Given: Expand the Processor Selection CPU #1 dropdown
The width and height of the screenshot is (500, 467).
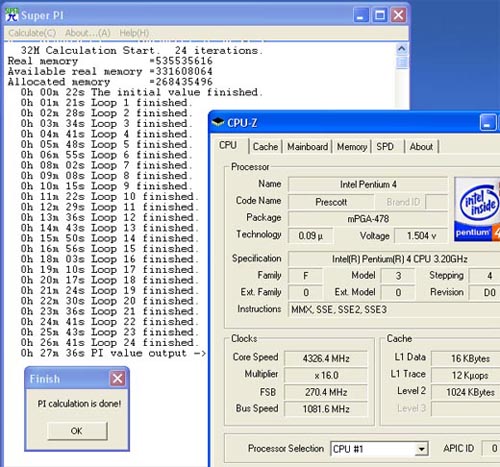Looking at the screenshot, I should [421, 449].
